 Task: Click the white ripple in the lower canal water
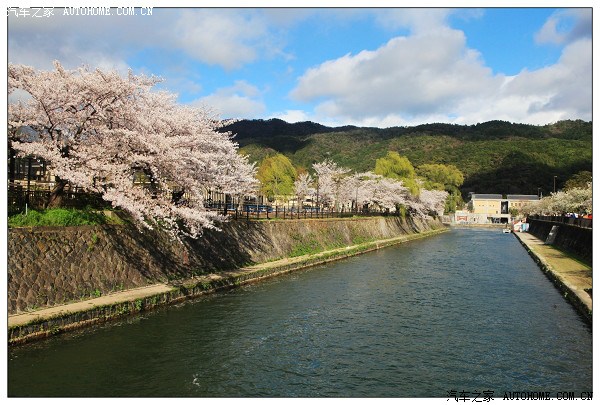pos(195,380)
